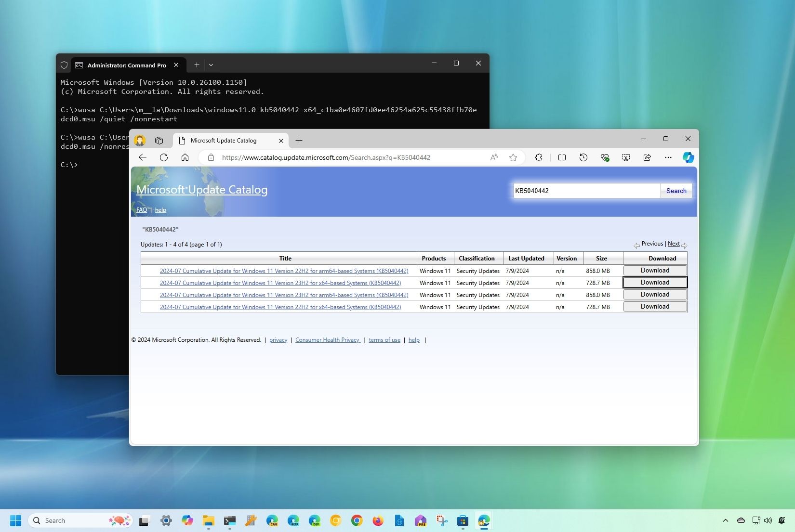Expand the new tab dropdown in Command Prompt window
Screen dimensions: 795x532
click(x=211, y=65)
